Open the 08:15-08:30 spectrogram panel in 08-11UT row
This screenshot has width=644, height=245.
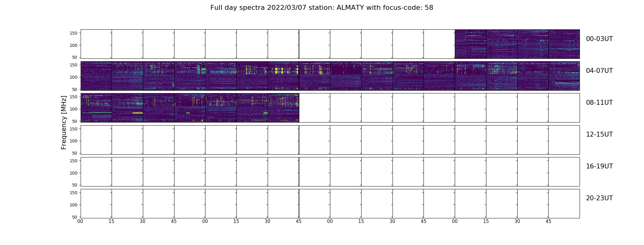tap(128, 108)
